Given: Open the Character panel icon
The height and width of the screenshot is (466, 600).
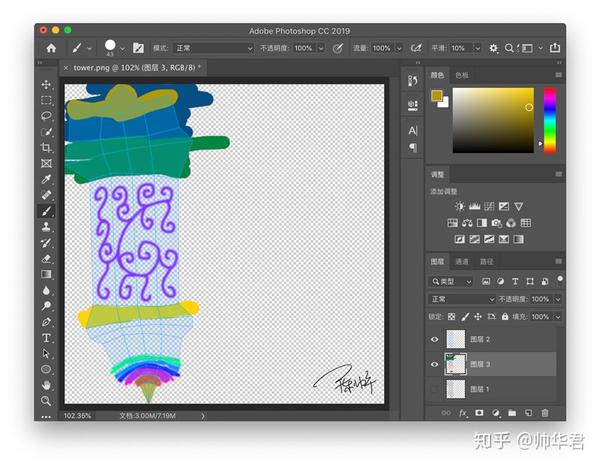Looking at the screenshot, I should (x=412, y=131).
